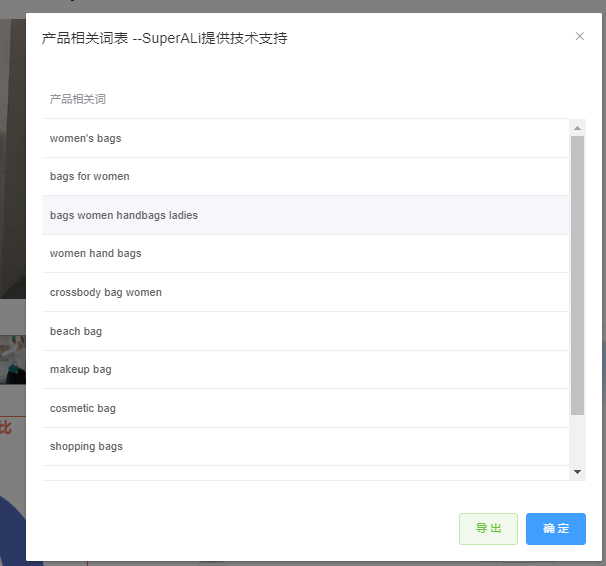Select the "makeup bag" row
The height and width of the screenshot is (566, 606).
(x=305, y=370)
